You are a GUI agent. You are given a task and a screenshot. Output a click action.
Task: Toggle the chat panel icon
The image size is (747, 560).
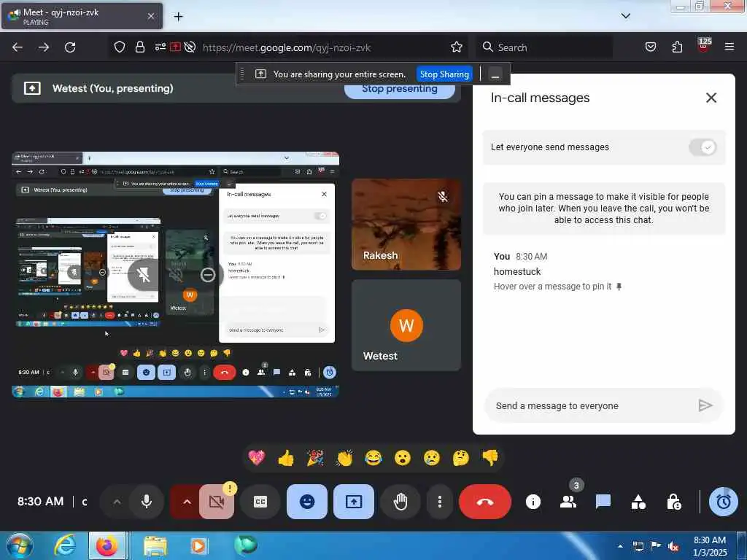coord(603,502)
